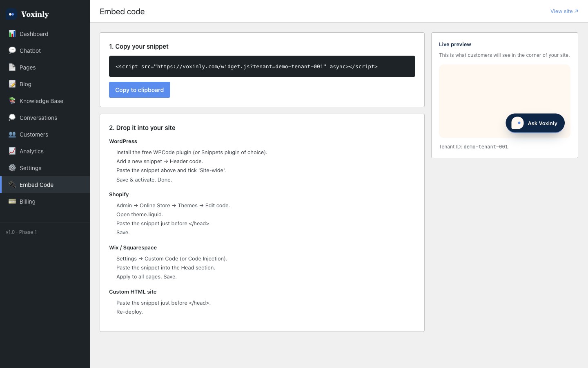
Task: Click '1. Copy your snippet' heading
Action: 139,47
